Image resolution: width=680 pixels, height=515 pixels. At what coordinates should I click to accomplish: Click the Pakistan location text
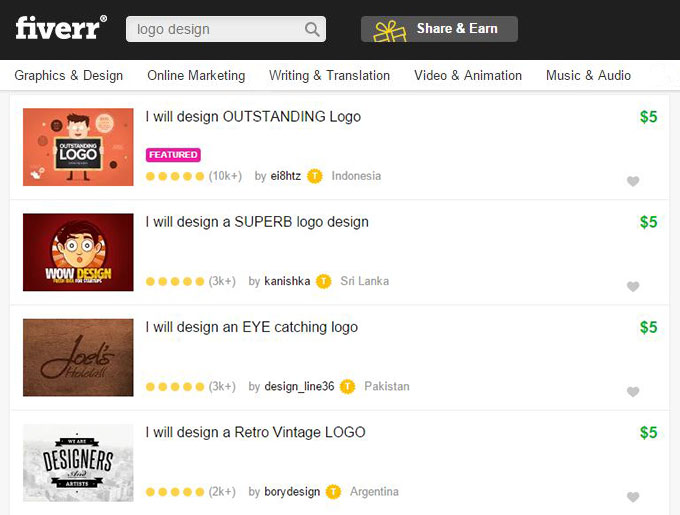click(x=387, y=387)
